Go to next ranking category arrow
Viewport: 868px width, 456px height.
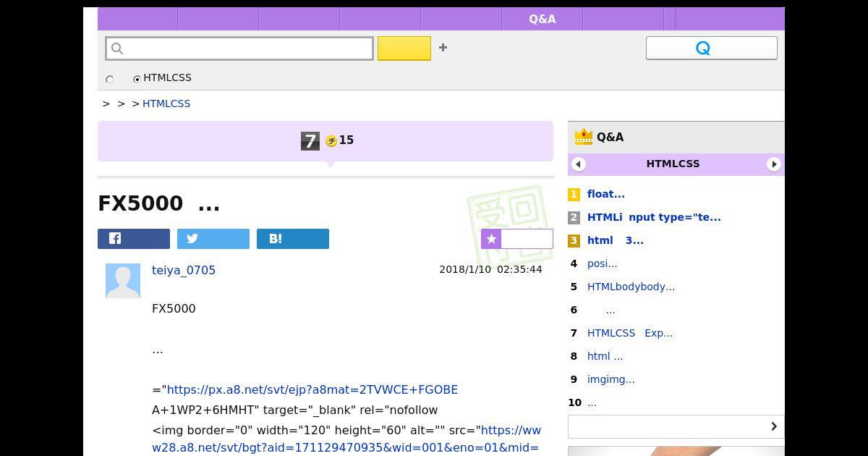tap(774, 164)
